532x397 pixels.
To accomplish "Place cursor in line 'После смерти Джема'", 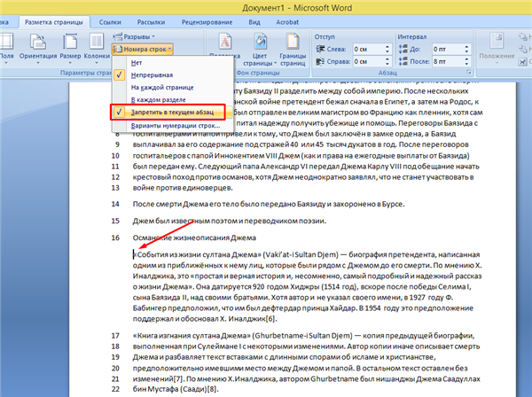I will (x=269, y=204).
